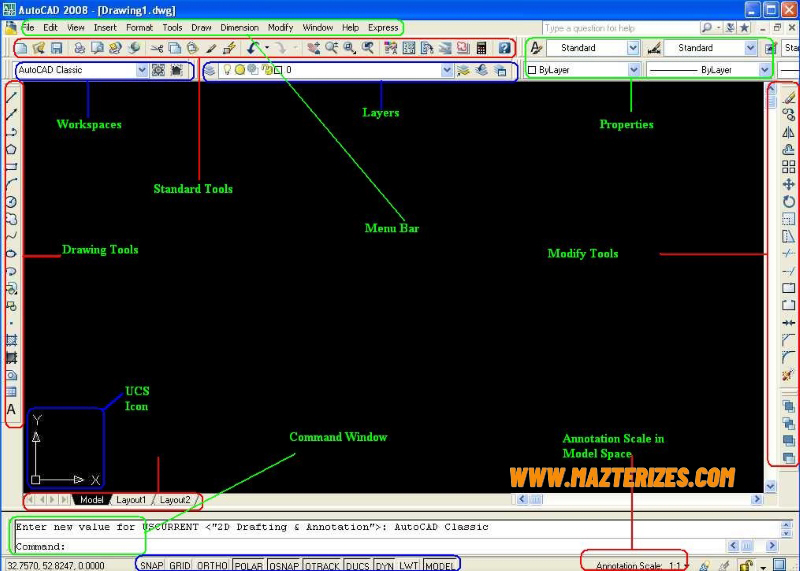The image size is (800, 571).
Task: Open the Table tool in Draw toolbar
Action: pos(11,392)
